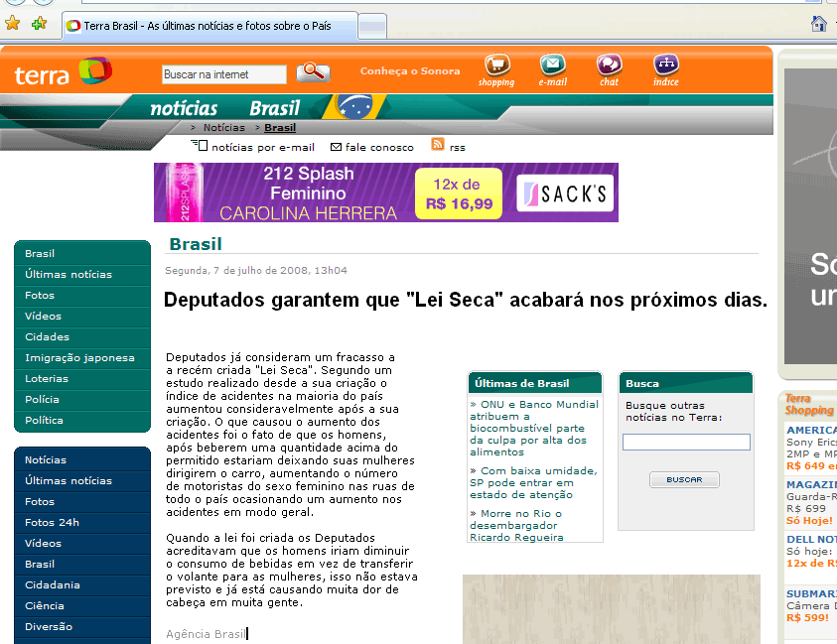Select the Terra Brasil browser tab

tap(209, 26)
